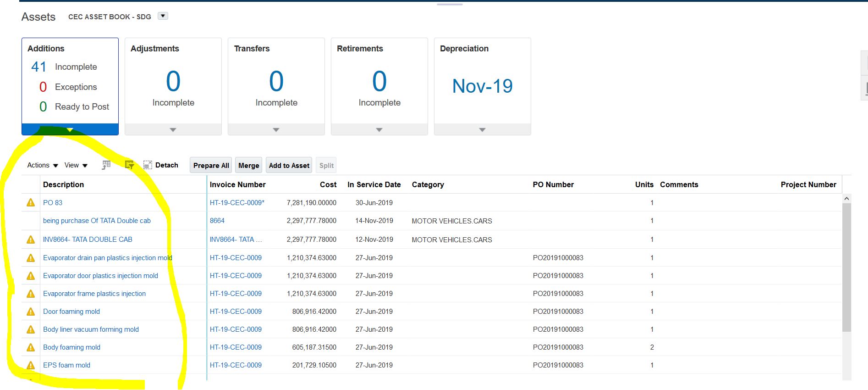Click warning icon for EPS foam mold
This screenshot has height=390, width=868.
31,365
